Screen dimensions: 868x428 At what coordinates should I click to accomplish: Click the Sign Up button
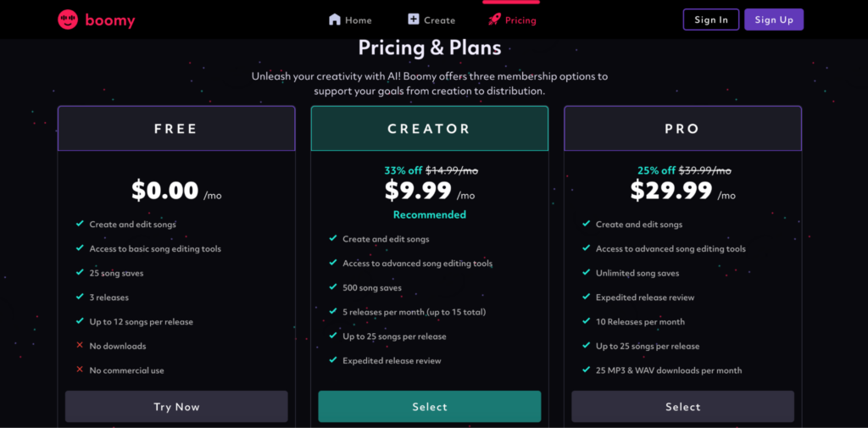(x=774, y=19)
